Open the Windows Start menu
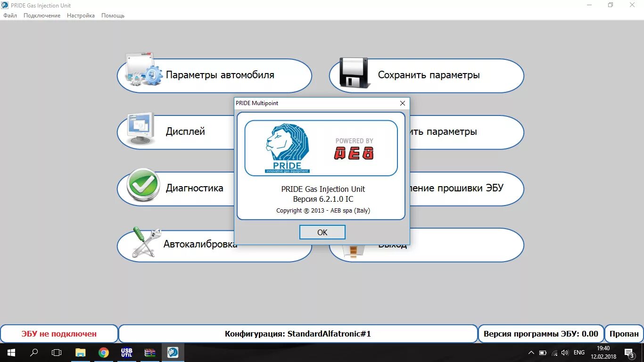 [x=11, y=353]
